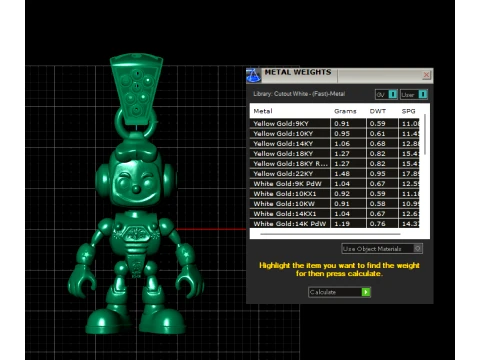Click the Metal column header
This screenshot has width=480, height=360.
tap(263, 111)
